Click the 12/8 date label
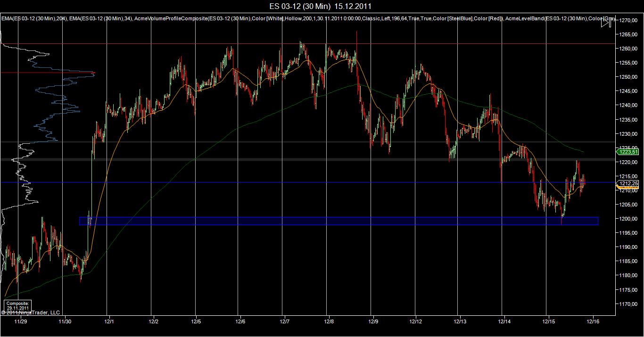Viewport: 644px width, 337px height. click(x=329, y=321)
